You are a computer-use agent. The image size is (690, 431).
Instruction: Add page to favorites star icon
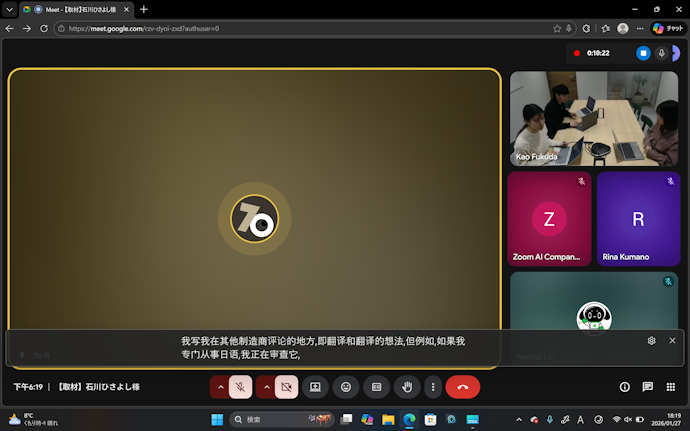557,29
